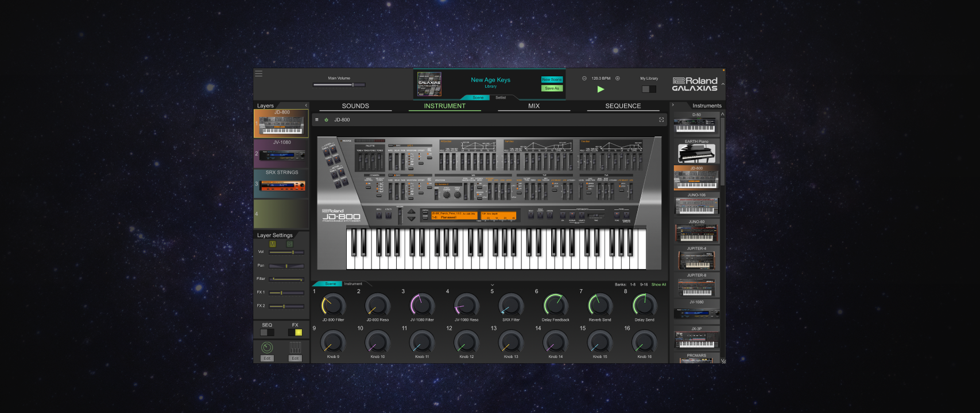This screenshot has height=413, width=980.
Task: Select the Instrument knobs tab
Action: [353, 284]
